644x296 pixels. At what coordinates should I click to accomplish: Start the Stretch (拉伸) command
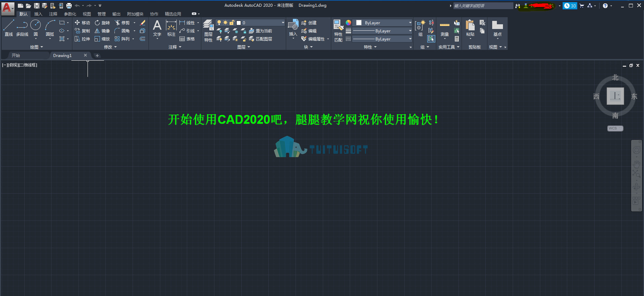tap(82, 39)
